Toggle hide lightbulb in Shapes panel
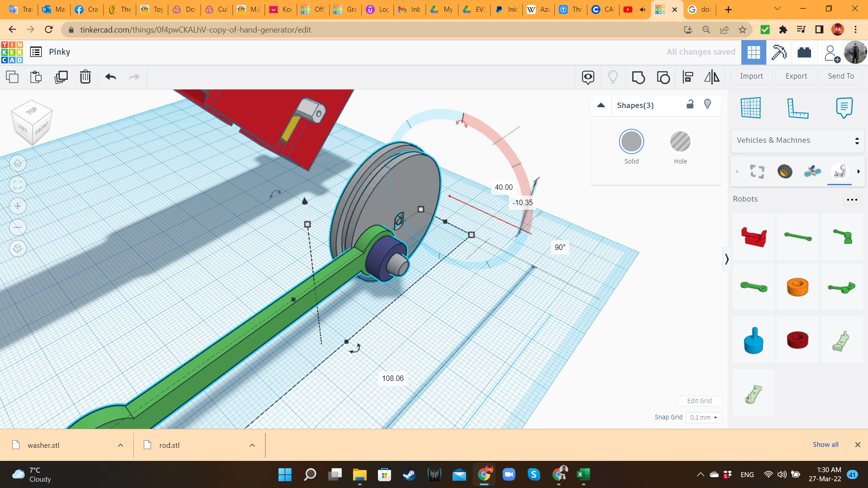 click(x=708, y=104)
